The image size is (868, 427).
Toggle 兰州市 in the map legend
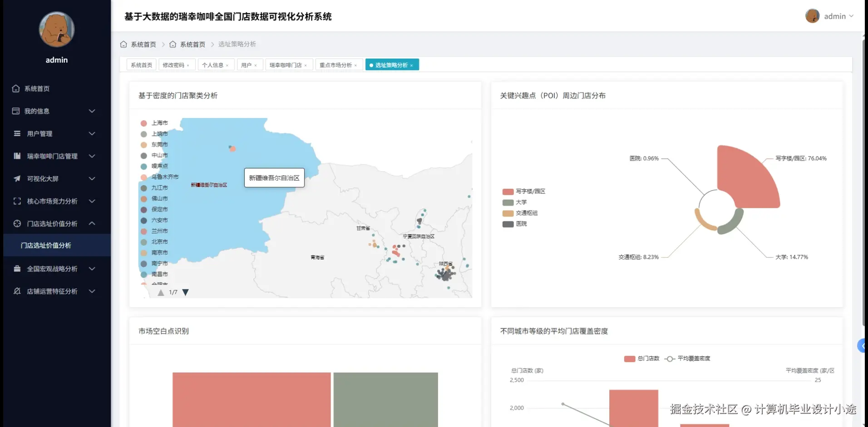154,231
